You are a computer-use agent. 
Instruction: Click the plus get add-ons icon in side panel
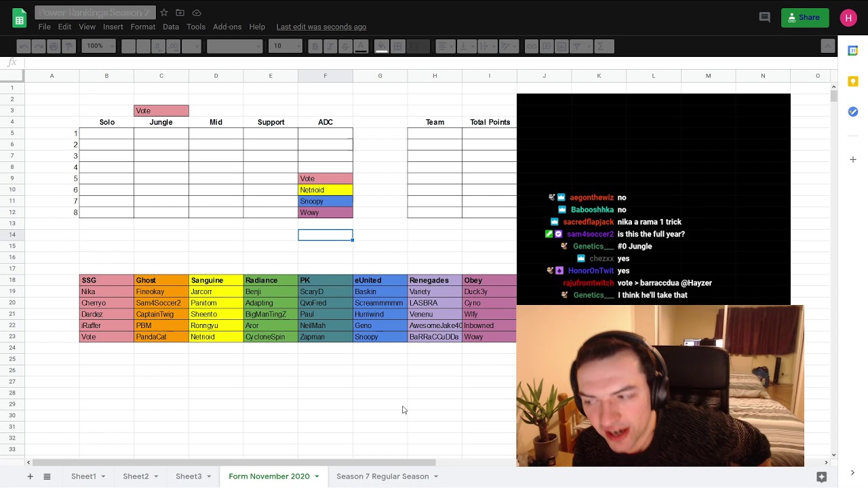click(x=853, y=159)
